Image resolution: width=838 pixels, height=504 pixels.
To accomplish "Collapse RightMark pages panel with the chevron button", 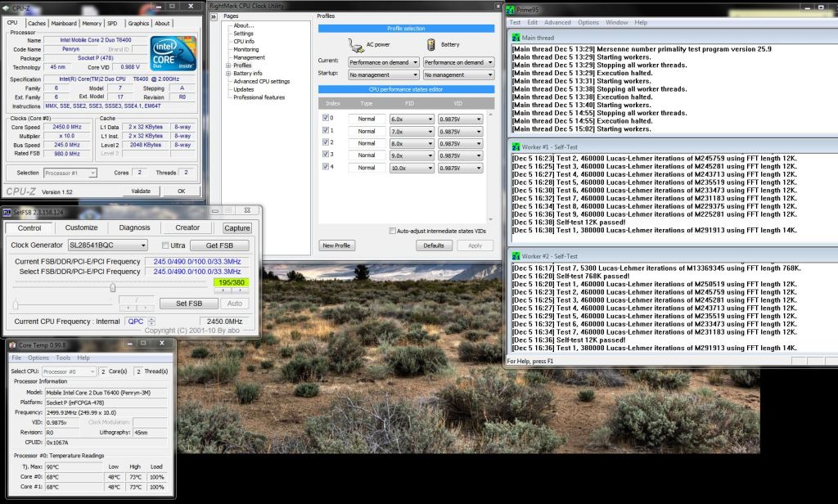I will (214, 17).
